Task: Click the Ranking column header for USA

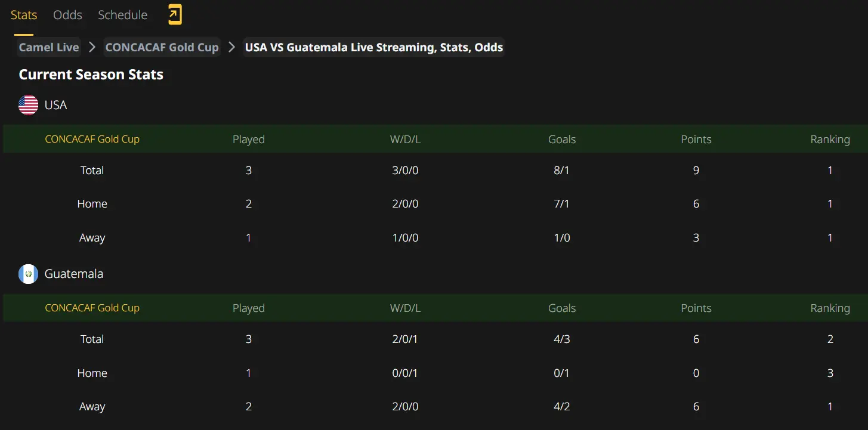Action: tap(830, 139)
